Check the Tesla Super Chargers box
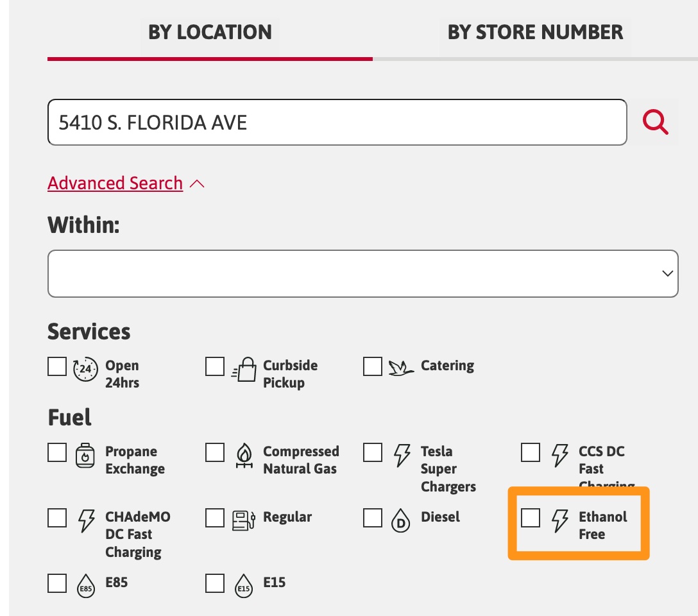Viewport: 698px width, 616px height. 373,452
